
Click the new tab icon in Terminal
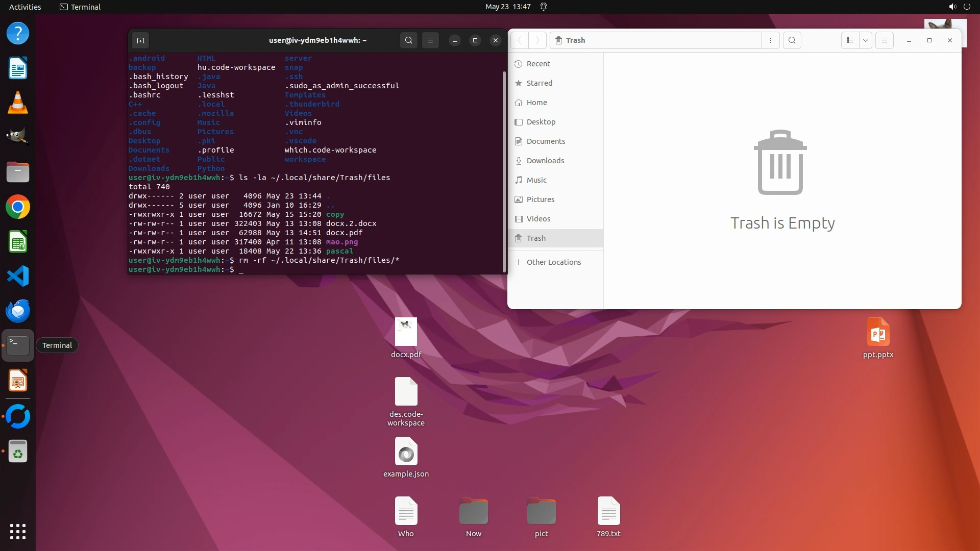coord(141,40)
